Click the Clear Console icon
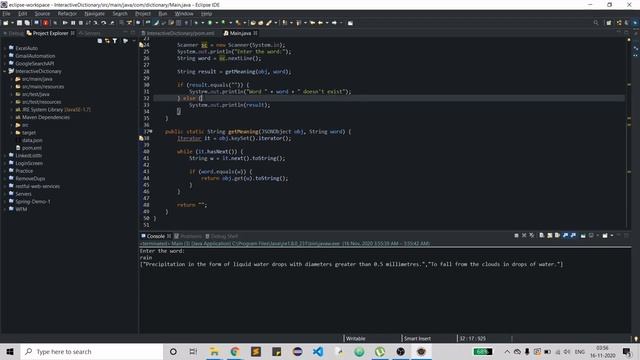The width and height of the screenshot is (640, 360). (542, 236)
